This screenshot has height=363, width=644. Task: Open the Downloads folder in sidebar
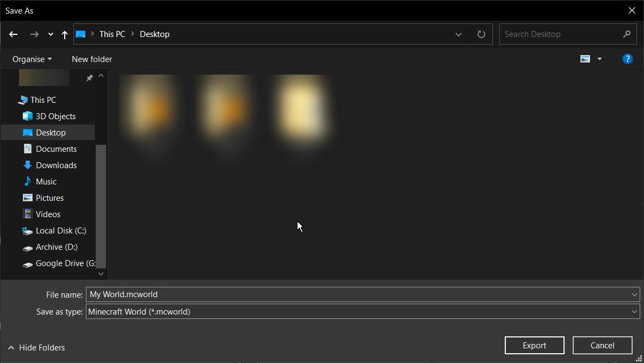tap(56, 165)
